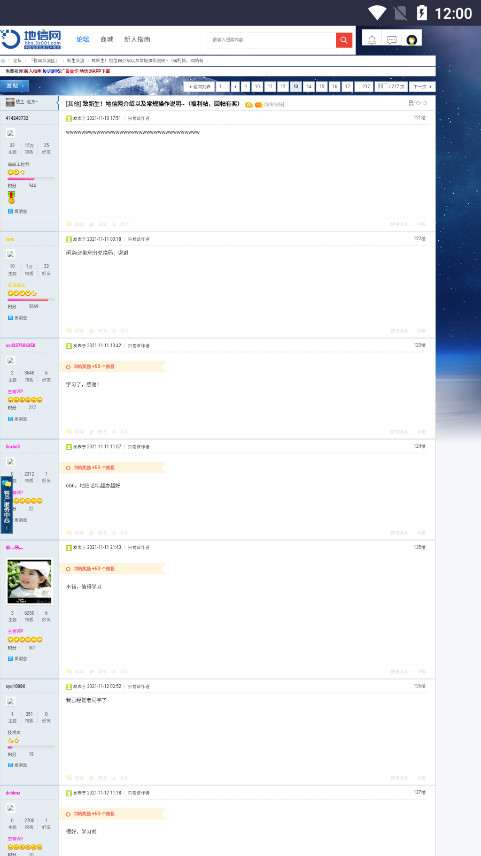
Task: Click 举报 on the 121楼 post
Action: pos(421,224)
